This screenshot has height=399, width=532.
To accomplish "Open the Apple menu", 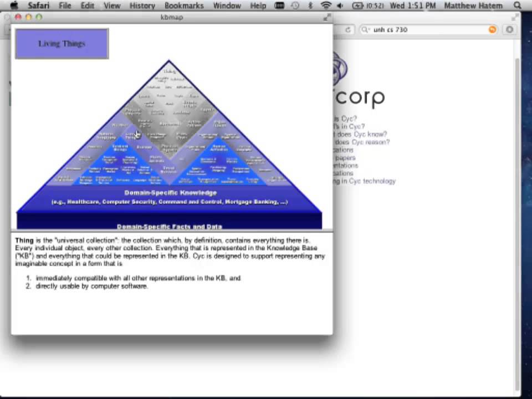I will tap(13, 5).
